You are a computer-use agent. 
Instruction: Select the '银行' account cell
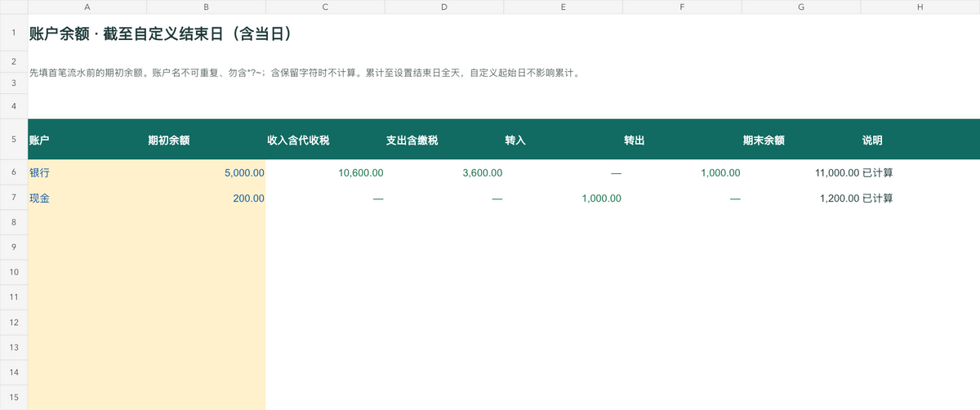tap(87, 172)
